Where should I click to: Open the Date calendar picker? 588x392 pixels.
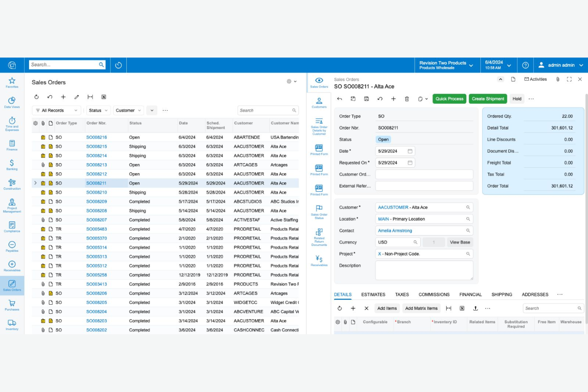coord(410,151)
